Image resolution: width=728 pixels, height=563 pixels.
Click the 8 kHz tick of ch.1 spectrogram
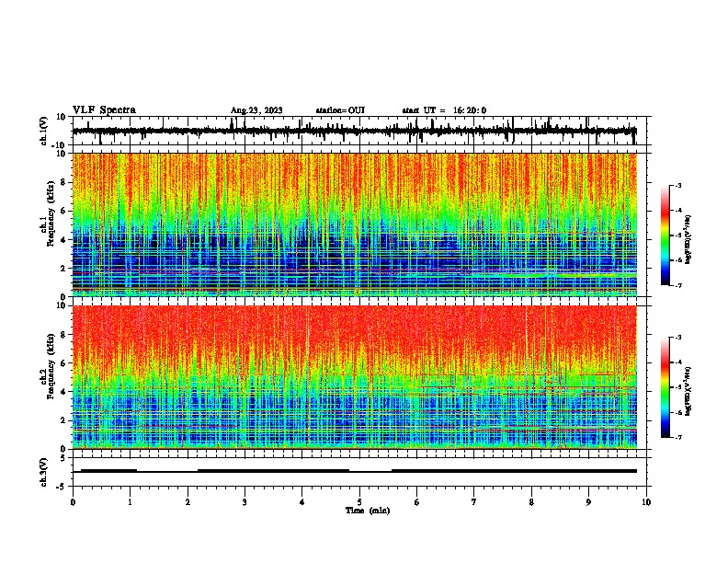[x=63, y=182]
